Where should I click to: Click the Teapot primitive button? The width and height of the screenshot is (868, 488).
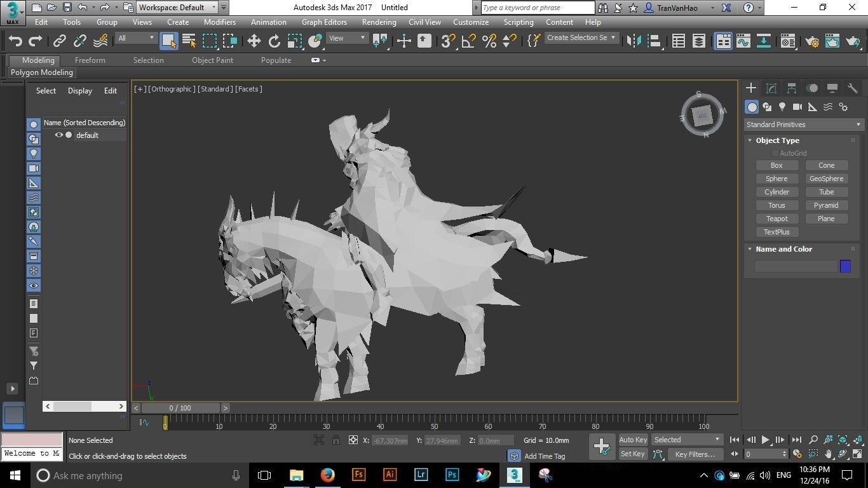[x=776, y=219]
